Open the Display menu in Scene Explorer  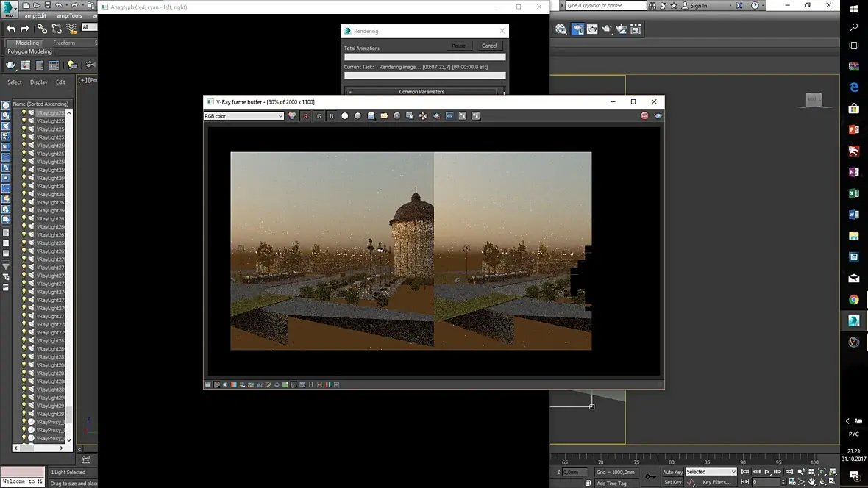pos(38,82)
